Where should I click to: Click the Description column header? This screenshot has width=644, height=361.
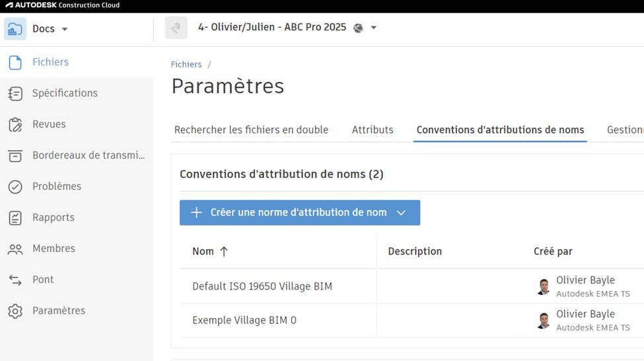[x=415, y=251]
